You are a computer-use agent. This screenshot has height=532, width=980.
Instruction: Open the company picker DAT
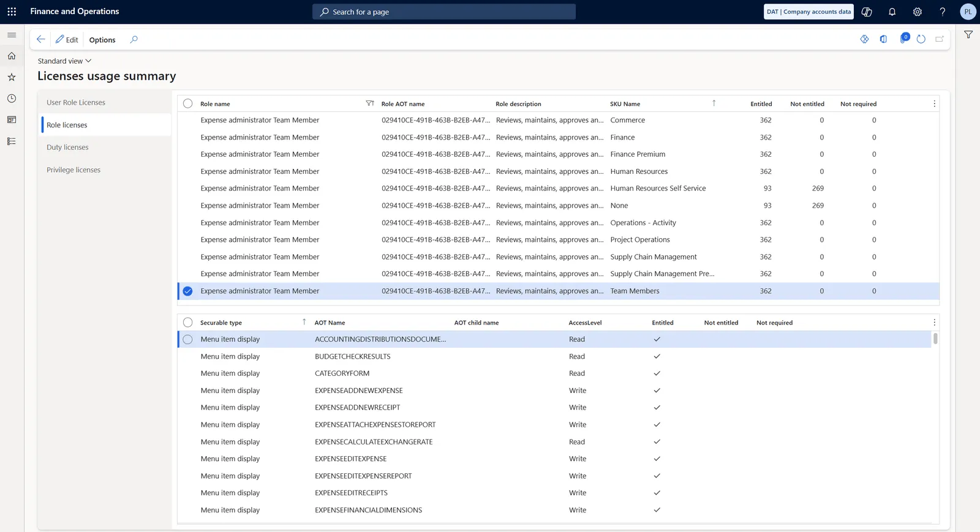coord(809,12)
